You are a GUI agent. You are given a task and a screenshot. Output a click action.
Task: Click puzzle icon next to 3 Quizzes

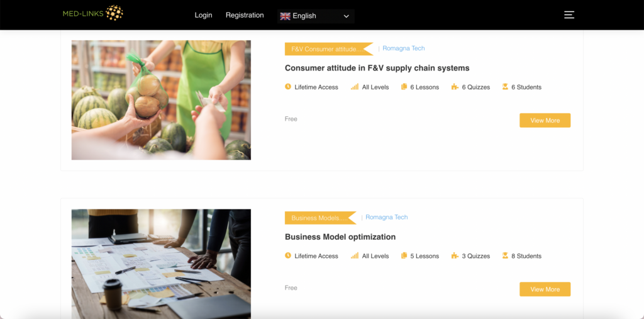tap(455, 256)
